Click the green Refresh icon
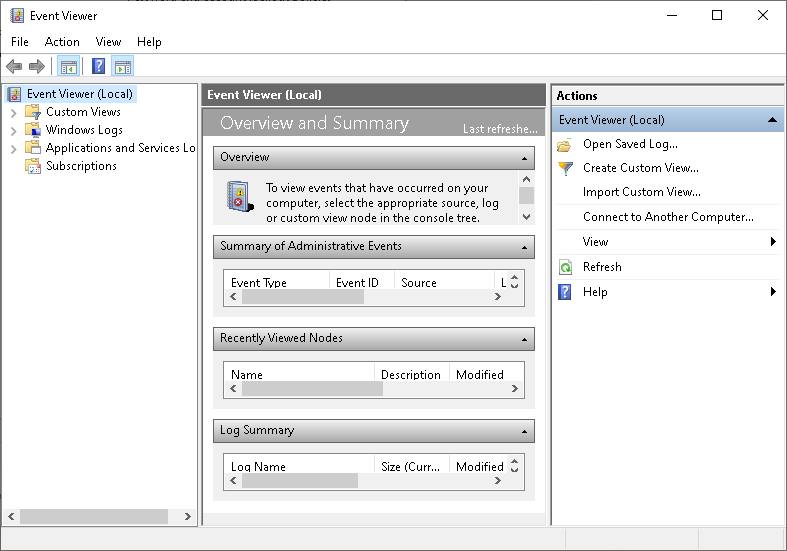Viewport: 787px width, 551px height. coord(565,267)
